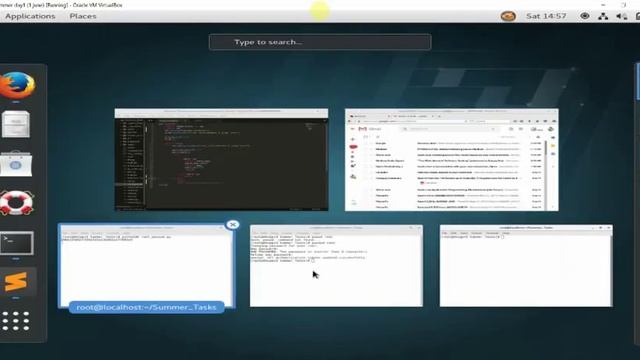Select the Firefox Gmail window thumbnail

[x=451, y=160]
